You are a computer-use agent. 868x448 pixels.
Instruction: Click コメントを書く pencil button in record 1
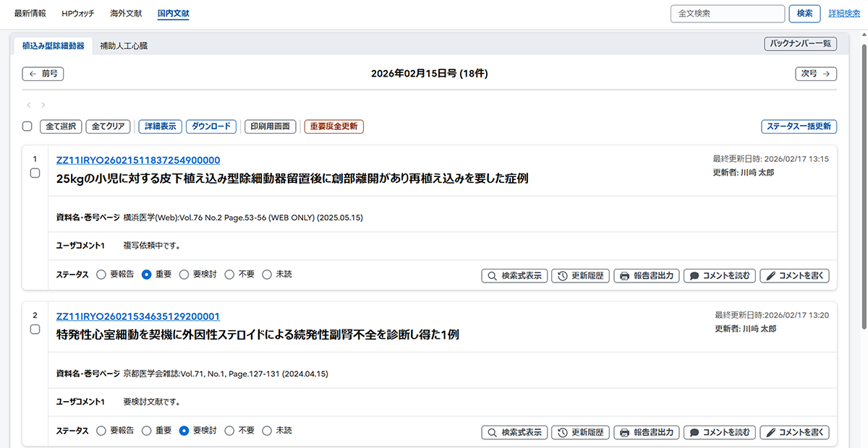tap(794, 276)
